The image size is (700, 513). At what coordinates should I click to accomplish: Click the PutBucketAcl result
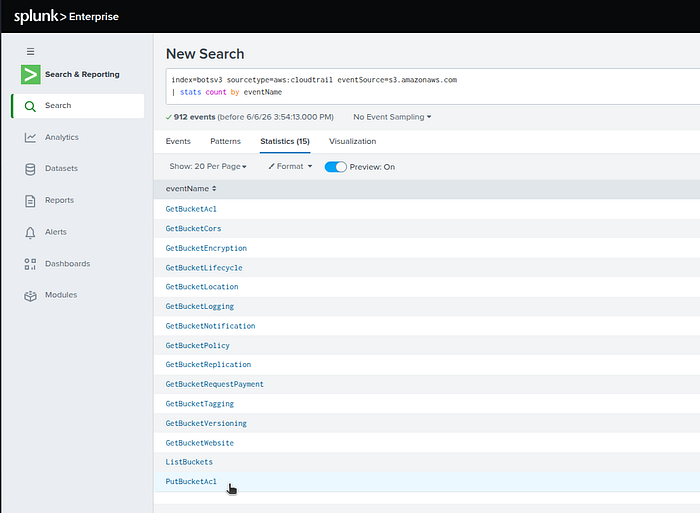coord(191,482)
